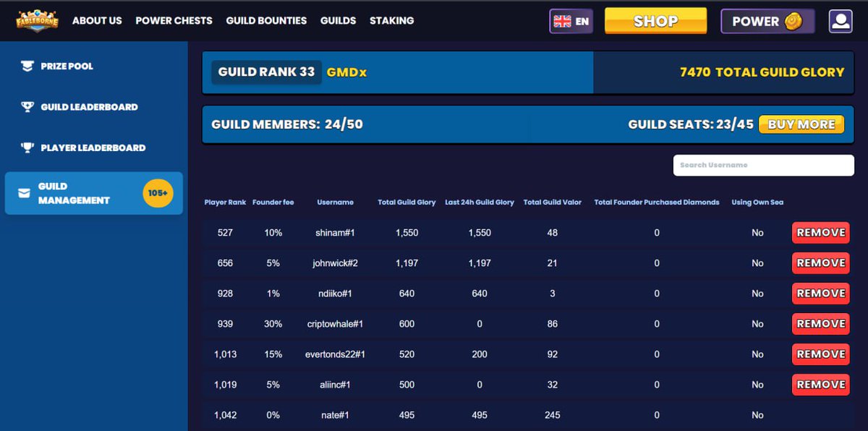Click the Player Leaderboard trophy icon

(x=29, y=148)
